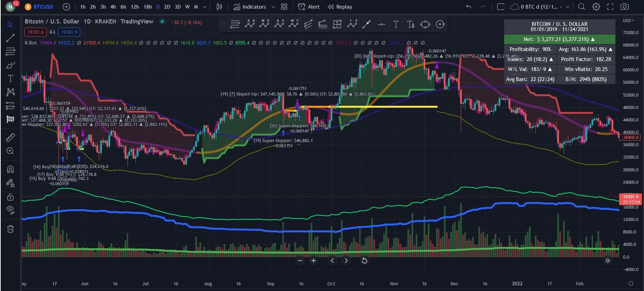Select the W weekly timeframe
The image size is (644, 291).
pos(187,7)
